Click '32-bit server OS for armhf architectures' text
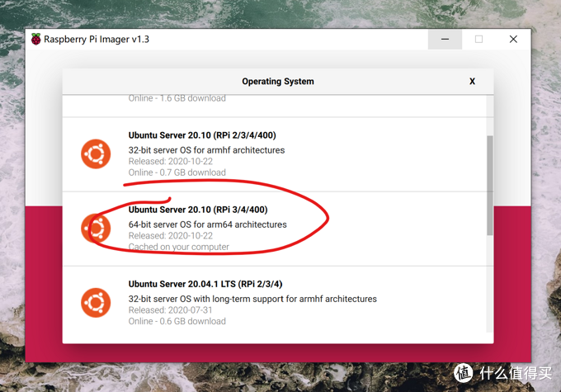The width and height of the screenshot is (561, 392). coord(206,150)
